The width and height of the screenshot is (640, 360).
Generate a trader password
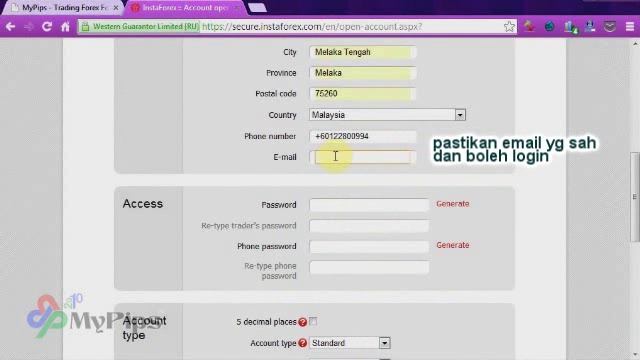(453, 204)
